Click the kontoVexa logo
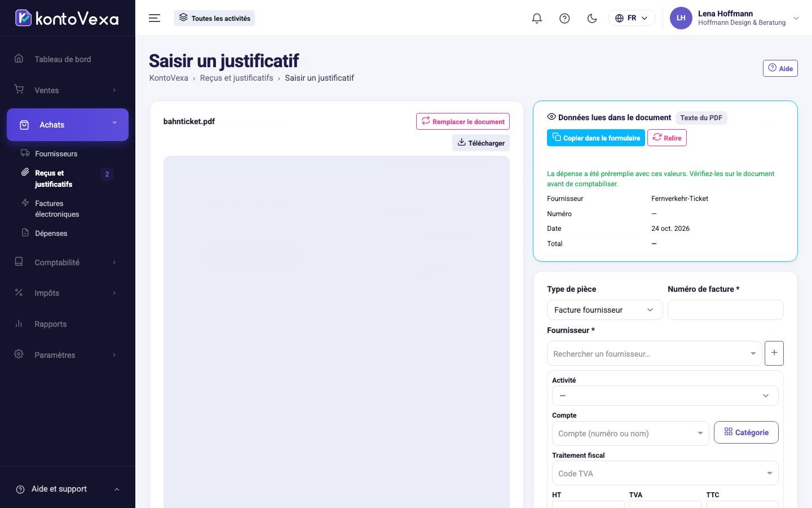Viewport: 812px width, 508px height. click(67, 18)
